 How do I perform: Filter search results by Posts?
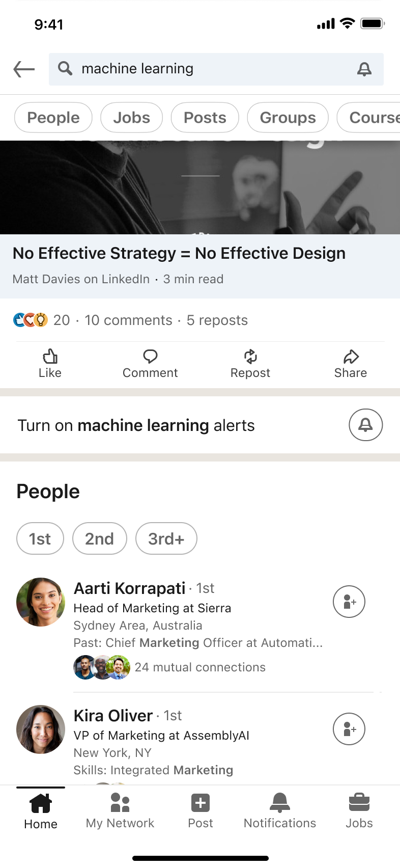tap(205, 118)
